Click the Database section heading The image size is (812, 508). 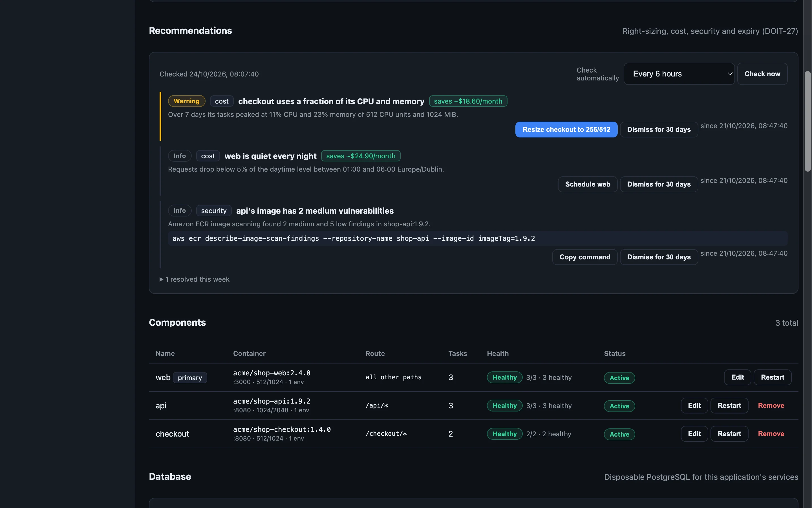pyautogui.click(x=170, y=476)
